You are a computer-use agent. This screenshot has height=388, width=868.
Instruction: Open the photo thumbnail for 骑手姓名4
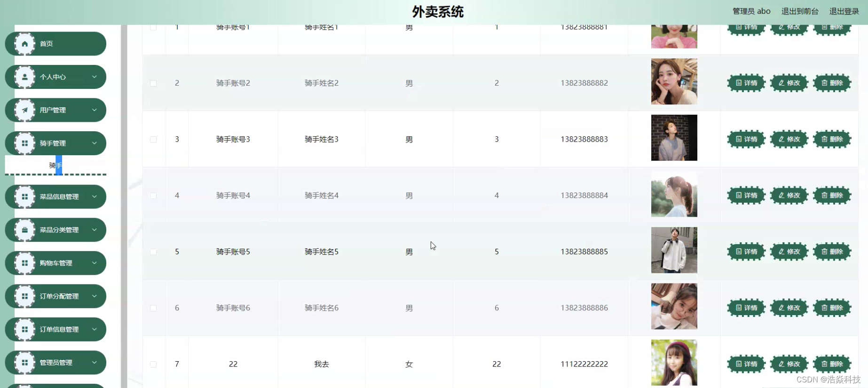click(674, 194)
